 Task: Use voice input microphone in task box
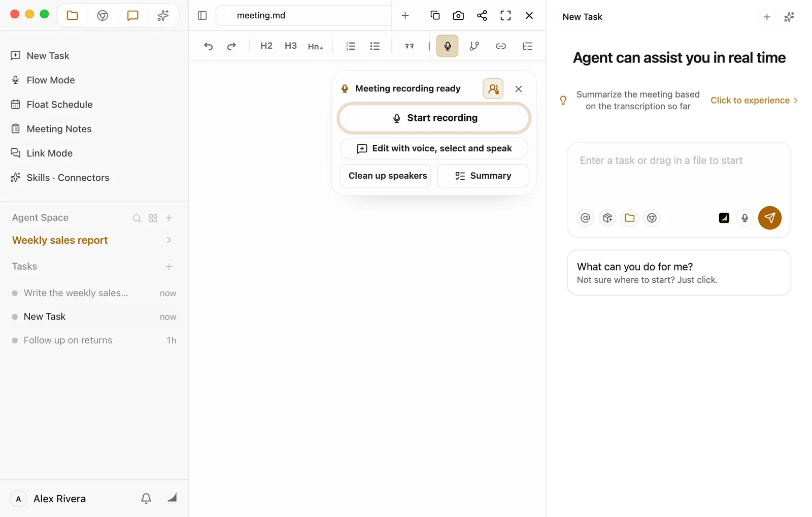click(745, 218)
